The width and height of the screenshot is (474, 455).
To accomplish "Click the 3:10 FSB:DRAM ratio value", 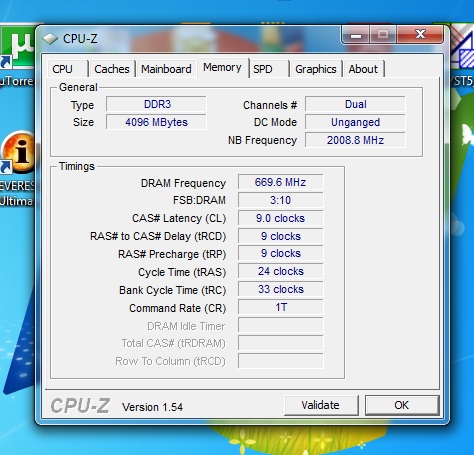I will [281, 200].
